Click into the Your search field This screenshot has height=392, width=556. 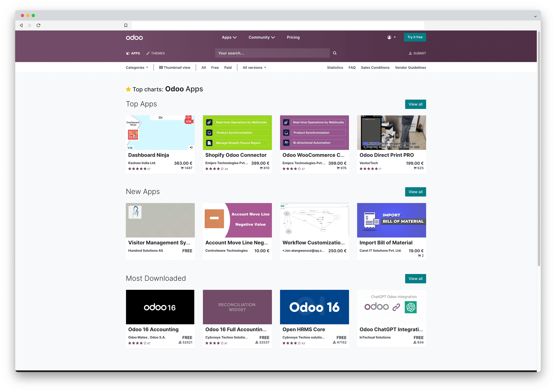[272, 53]
